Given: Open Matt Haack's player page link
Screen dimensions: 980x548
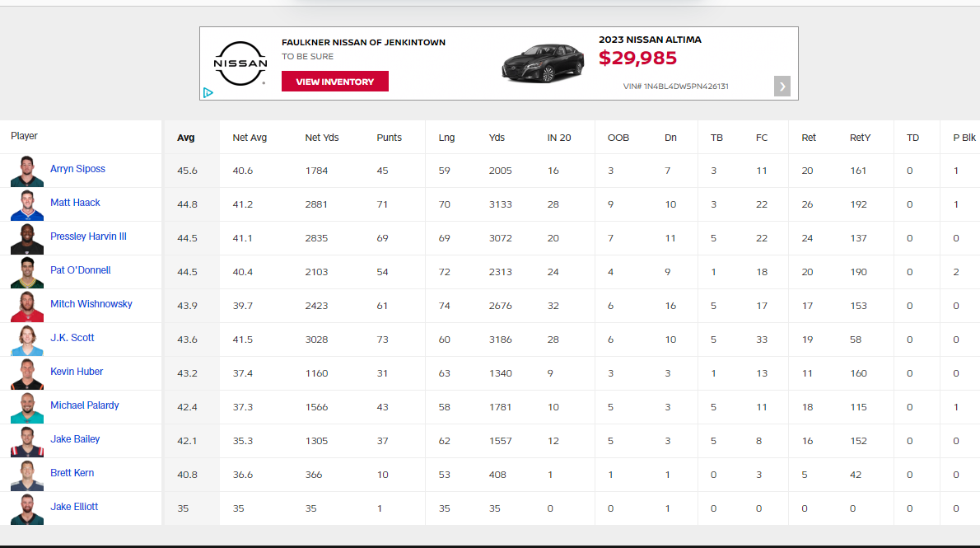Looking at the screenshot, I should click(75, 203).
